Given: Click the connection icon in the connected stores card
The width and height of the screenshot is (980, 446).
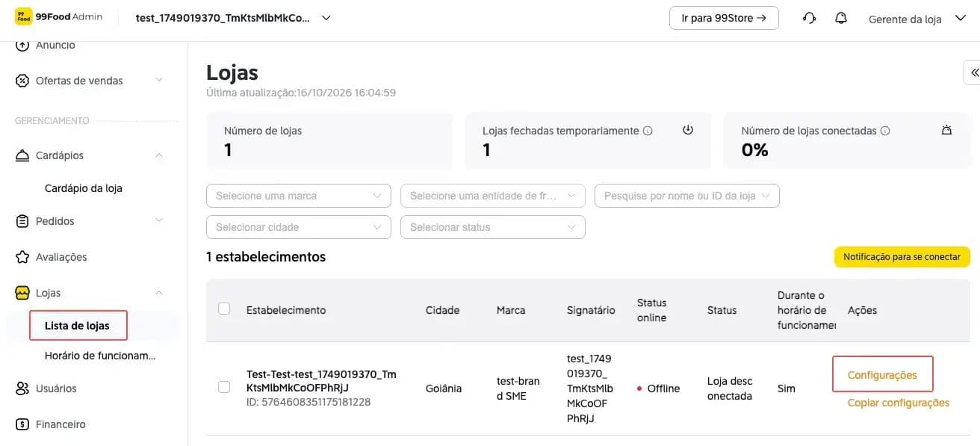Looking at the screenshot, I should (x=946, y=130).
